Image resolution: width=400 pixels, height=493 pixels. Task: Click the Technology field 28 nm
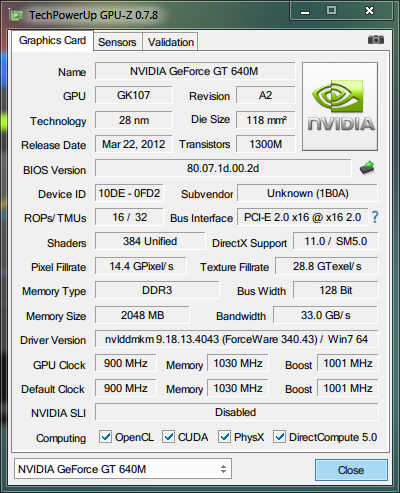click(x=134, y=120)
